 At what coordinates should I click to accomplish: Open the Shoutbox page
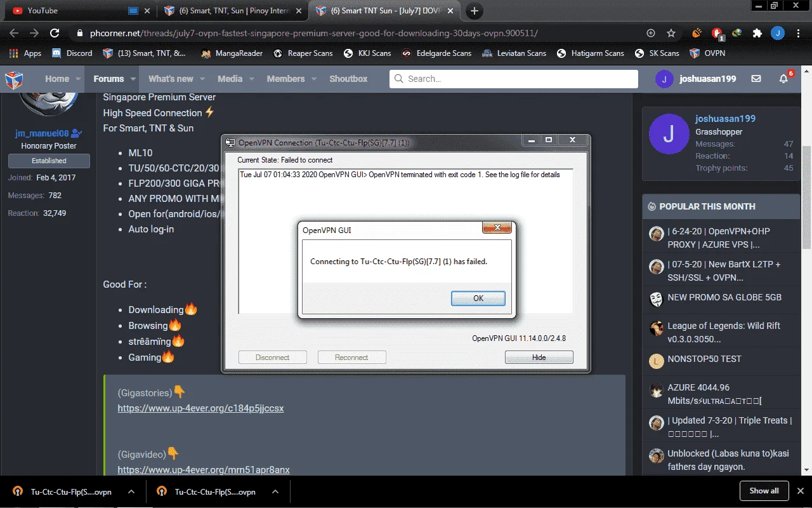tap(348, 79)
